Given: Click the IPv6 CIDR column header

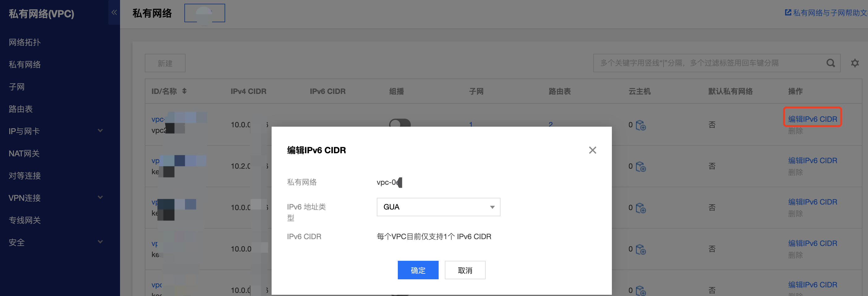Looking at the screenshot, I should pos(328,91).
